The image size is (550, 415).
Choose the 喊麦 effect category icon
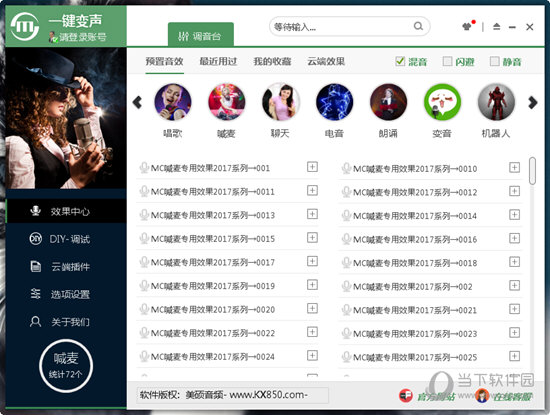coord(227,102)
